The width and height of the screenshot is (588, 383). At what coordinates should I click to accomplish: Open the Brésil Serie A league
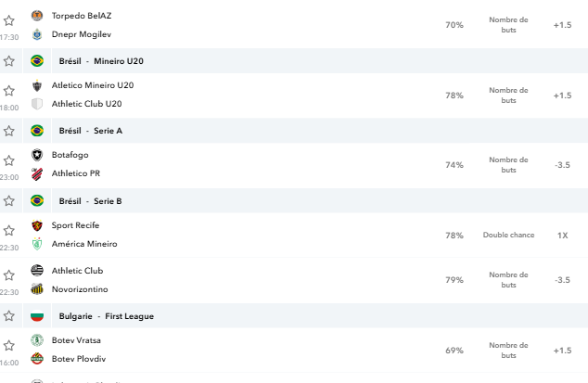(x=91, y=131)
